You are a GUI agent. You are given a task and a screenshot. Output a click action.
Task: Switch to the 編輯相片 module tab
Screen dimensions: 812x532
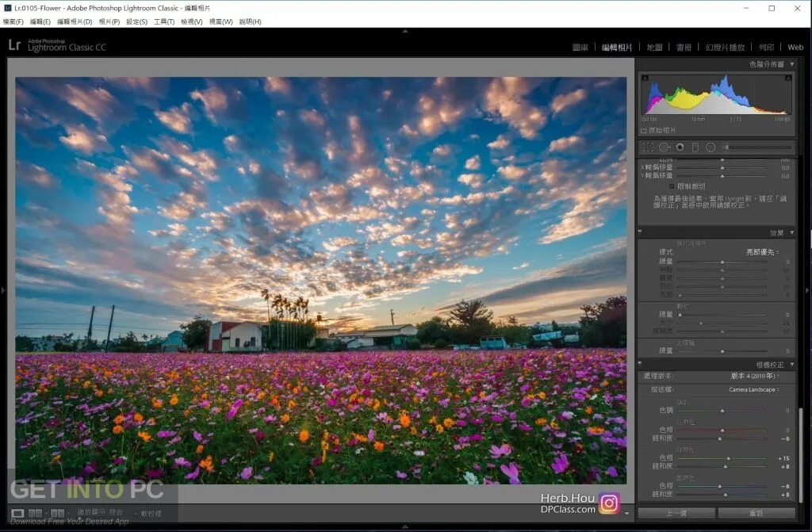[x=617, y=47]
